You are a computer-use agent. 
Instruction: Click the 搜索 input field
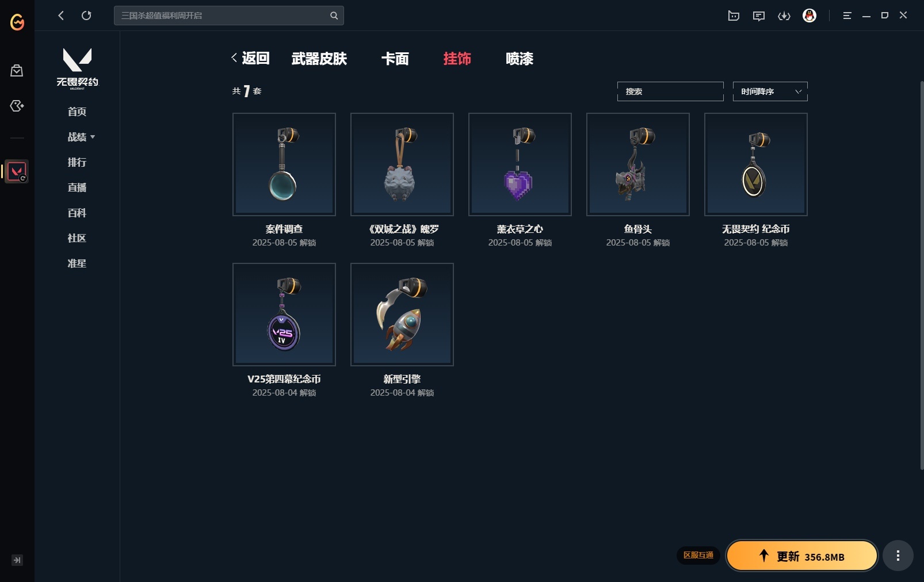670,91
